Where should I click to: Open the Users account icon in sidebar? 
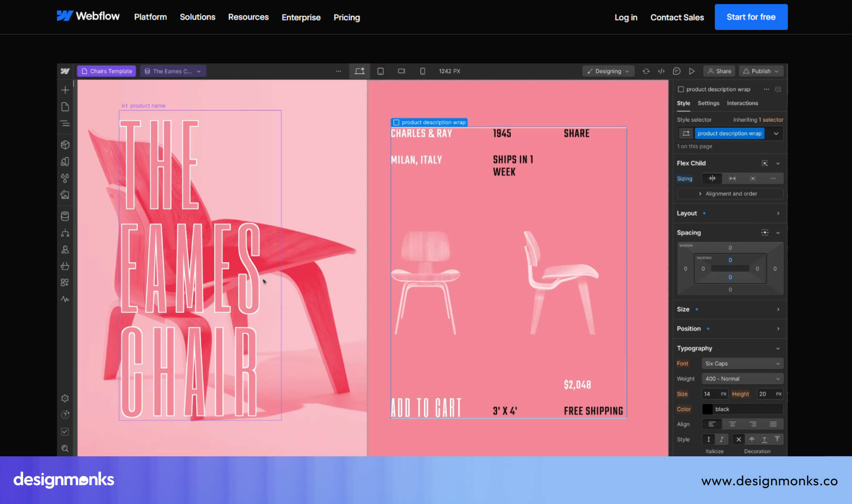[x=65, y=249]
